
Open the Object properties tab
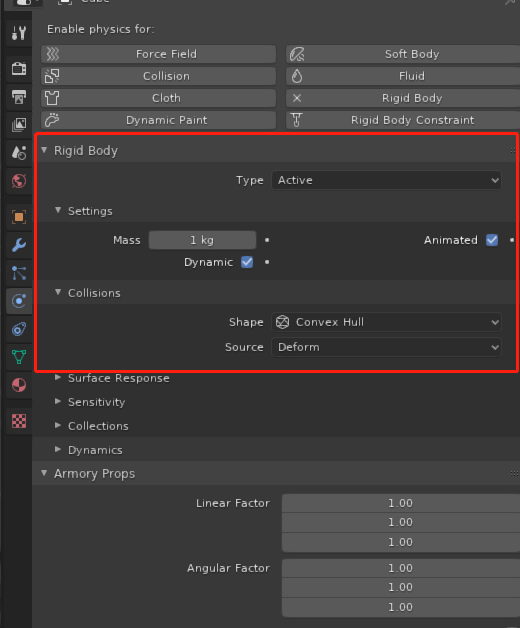(x=19, y=217)
